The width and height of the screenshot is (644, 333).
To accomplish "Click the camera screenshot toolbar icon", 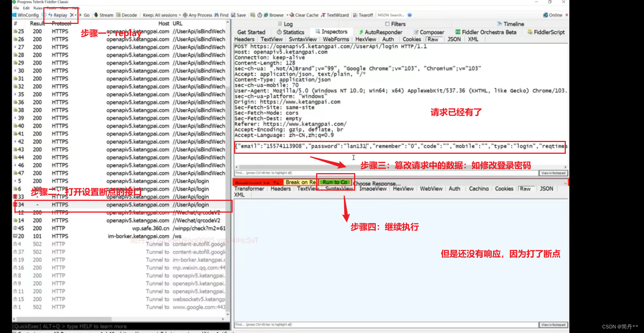I will (253, 15).
